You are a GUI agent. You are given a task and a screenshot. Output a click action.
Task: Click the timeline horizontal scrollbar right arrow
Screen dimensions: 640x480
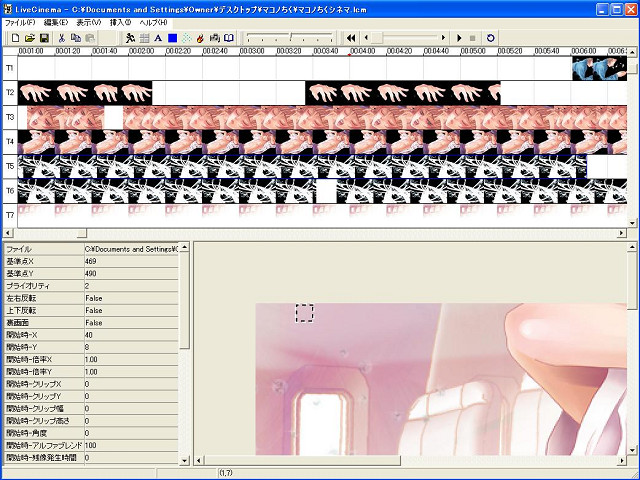point(621,233)
